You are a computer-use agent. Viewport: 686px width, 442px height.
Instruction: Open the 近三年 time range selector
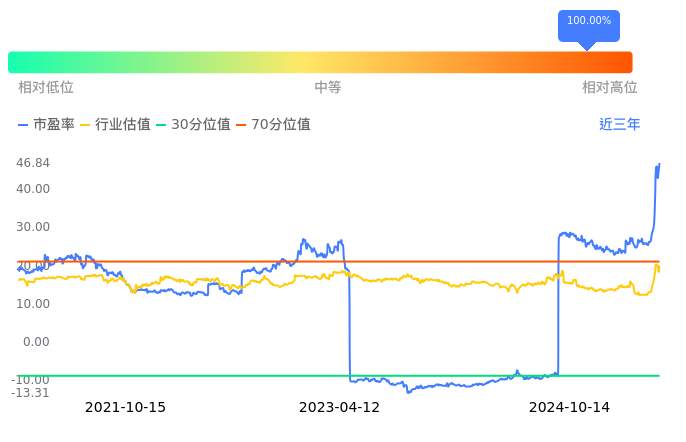[x=619, y=125]
